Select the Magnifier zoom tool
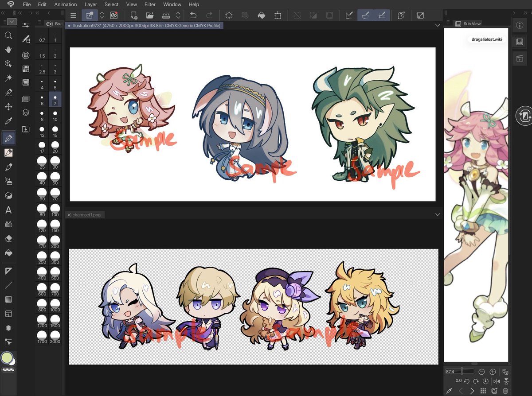Viewport: 532px width, 396px height. point(8,35)
